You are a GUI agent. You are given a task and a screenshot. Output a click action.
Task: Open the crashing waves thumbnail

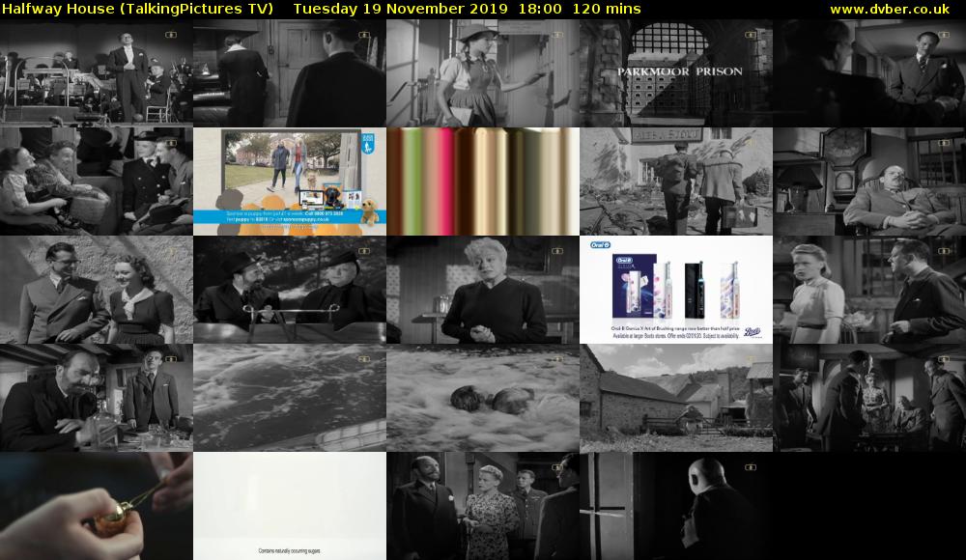pyautogui.click(x=290, y=398)
